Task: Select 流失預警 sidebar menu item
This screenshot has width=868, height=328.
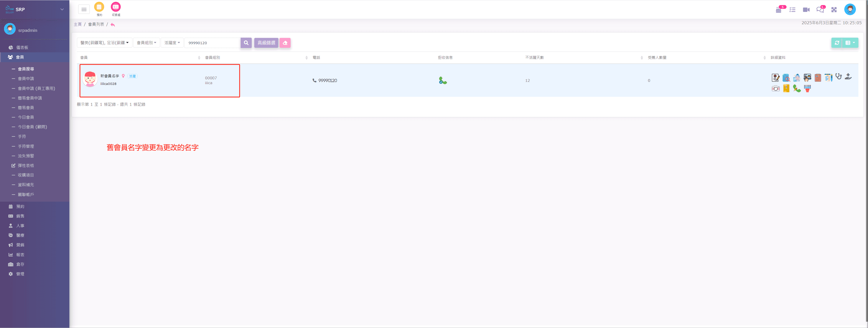Action: 26,156
